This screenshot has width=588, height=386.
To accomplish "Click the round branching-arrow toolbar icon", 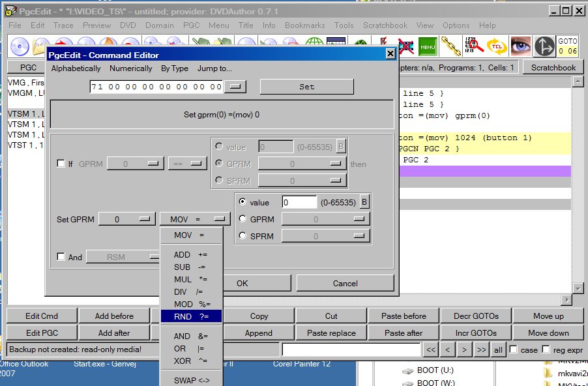I will pyautogui.click(x=544, y=46).
